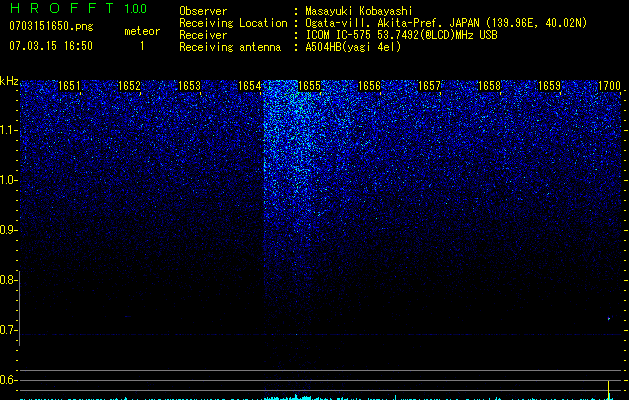Screen dimensions: 629x400
Task: Click the 1655 time marker
Action: (x=309, y=86)
